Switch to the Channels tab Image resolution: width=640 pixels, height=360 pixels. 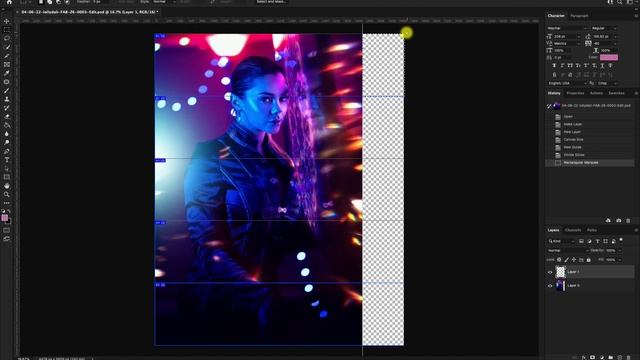573,230
